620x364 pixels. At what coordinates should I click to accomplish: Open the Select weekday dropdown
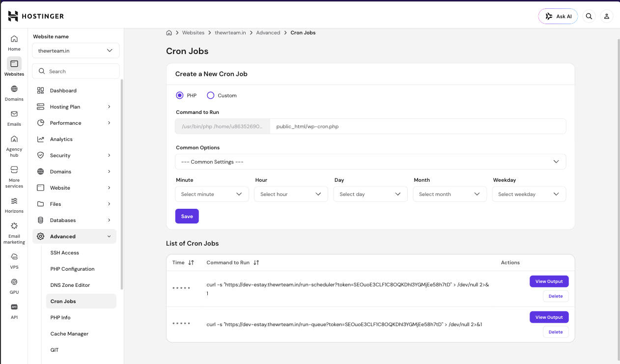pyautogui.click(x=529, y=194)
